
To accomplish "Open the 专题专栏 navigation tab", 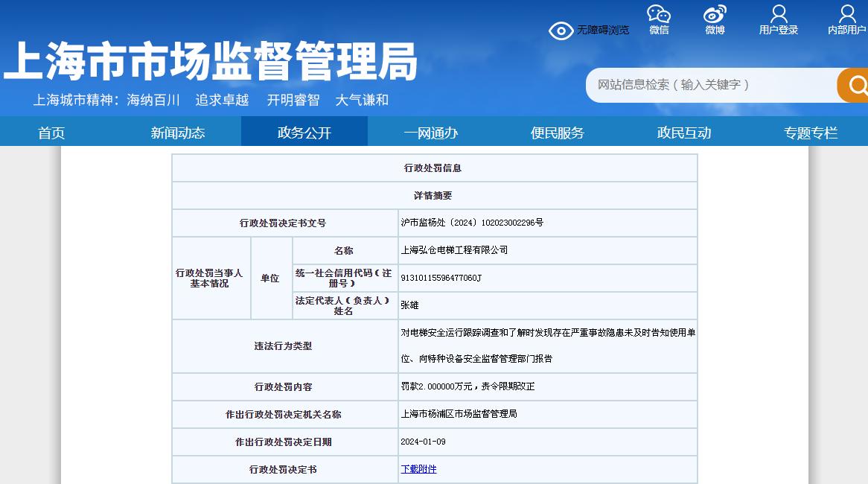I will [x=811, y=133].
